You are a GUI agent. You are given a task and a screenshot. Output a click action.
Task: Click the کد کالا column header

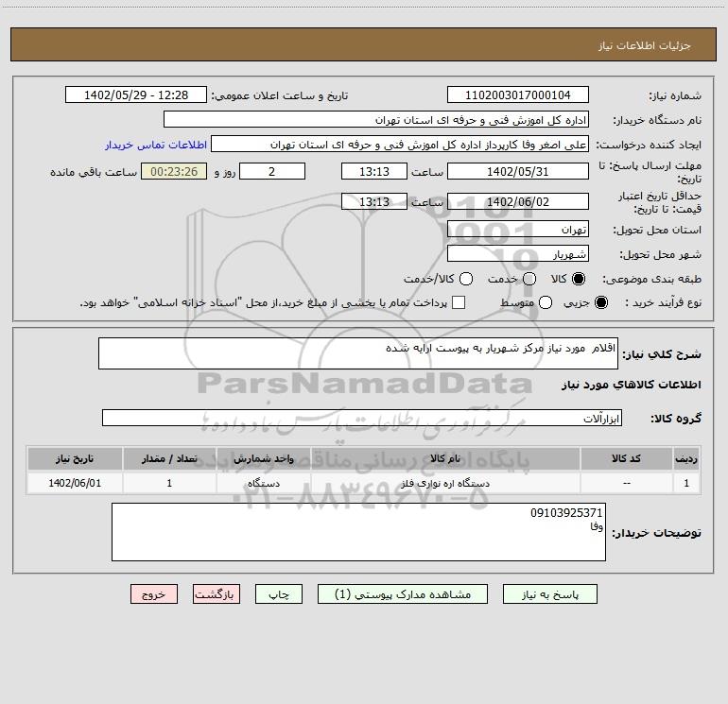coord(626,458)
